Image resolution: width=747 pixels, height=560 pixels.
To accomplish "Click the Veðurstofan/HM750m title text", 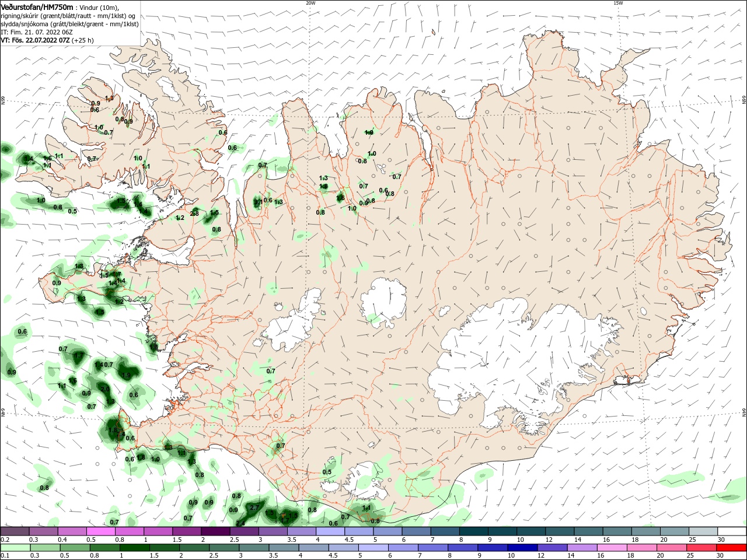I will [37, 7].
